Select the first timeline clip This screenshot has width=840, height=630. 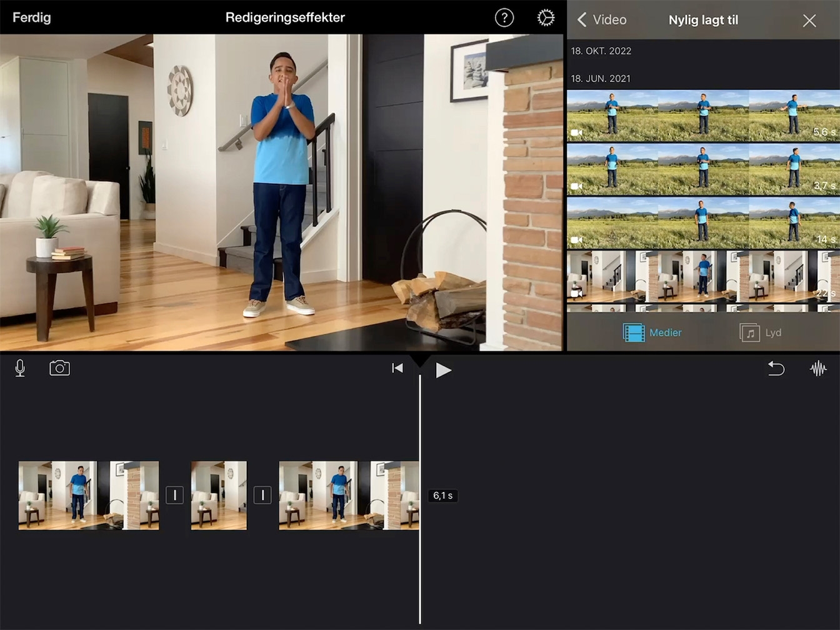pyautogui.click(x=89, y=496)
